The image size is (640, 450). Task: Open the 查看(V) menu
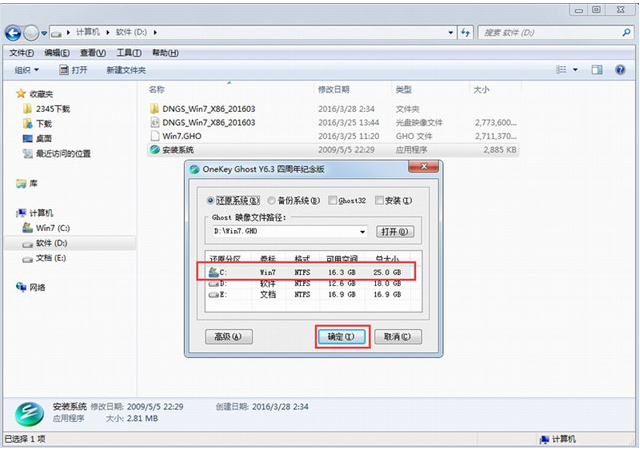pyautogui.click(x=93, y=53)
